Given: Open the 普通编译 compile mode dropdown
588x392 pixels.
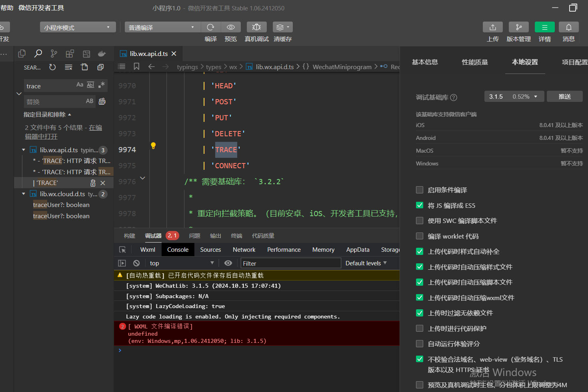Looking at the screenshot, I should pos(162,27).
